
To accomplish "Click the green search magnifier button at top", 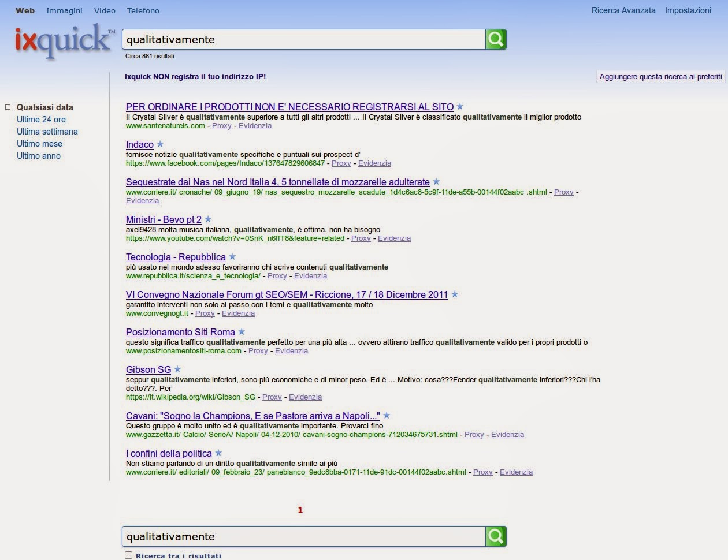I will click(x=496, y=39).
